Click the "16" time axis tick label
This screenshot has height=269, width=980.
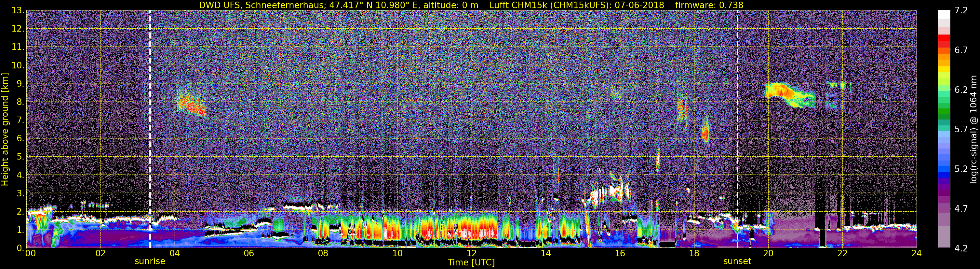pyautogui.click(x=620, y=254)
